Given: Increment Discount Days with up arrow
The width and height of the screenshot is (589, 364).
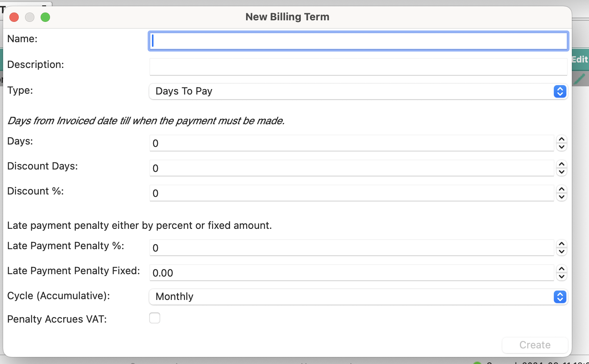Looking at the screenshot, I should 562,164.
